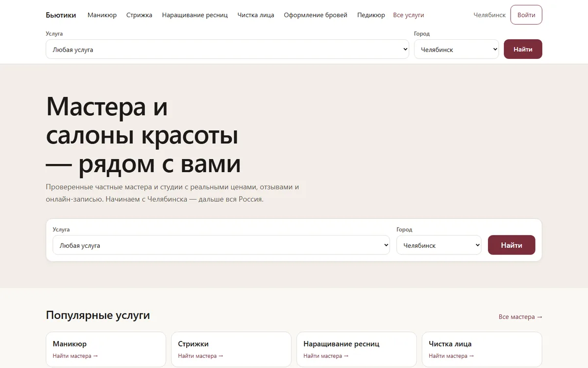
Task: Open Найти мастера → under Чистка лица card
Action: coord(451,356)
